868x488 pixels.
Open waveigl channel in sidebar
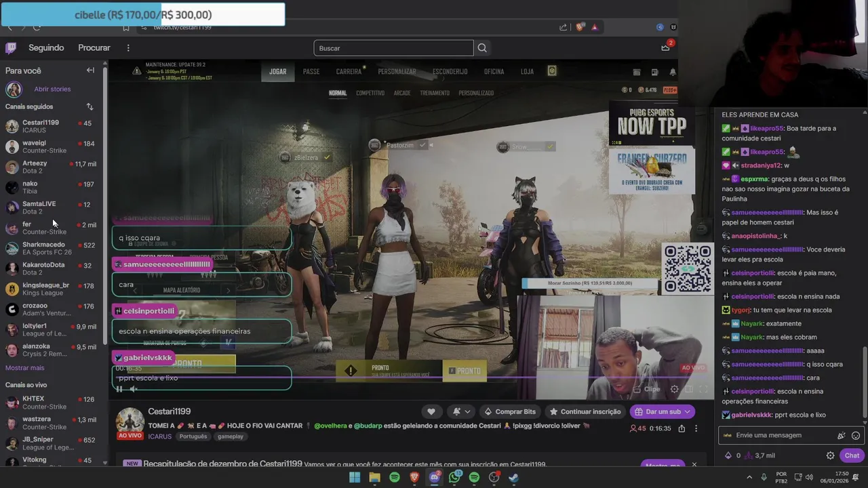(x=53, y=146)
